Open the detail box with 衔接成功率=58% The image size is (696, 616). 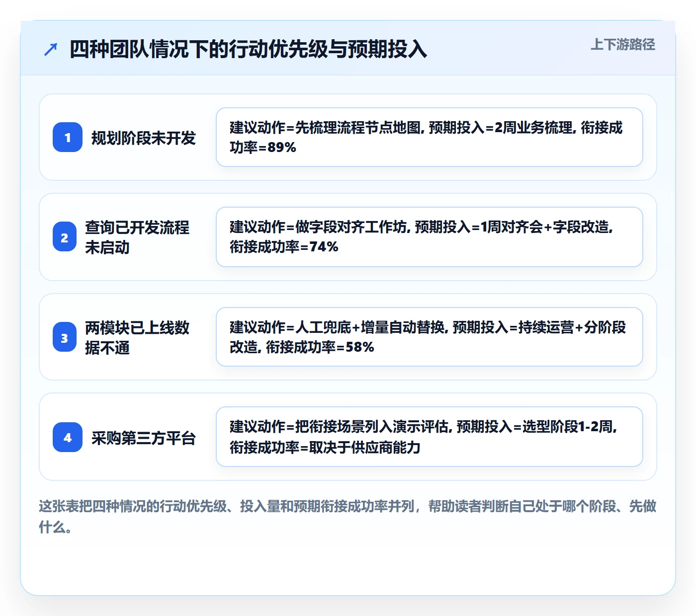pos(430,337)
